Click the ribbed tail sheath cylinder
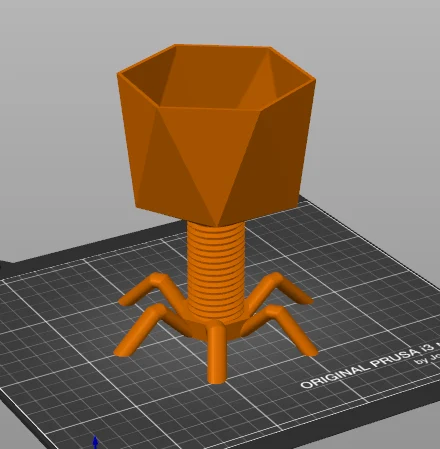Screen dimensions: 440x449 click(x=216, y=270)
